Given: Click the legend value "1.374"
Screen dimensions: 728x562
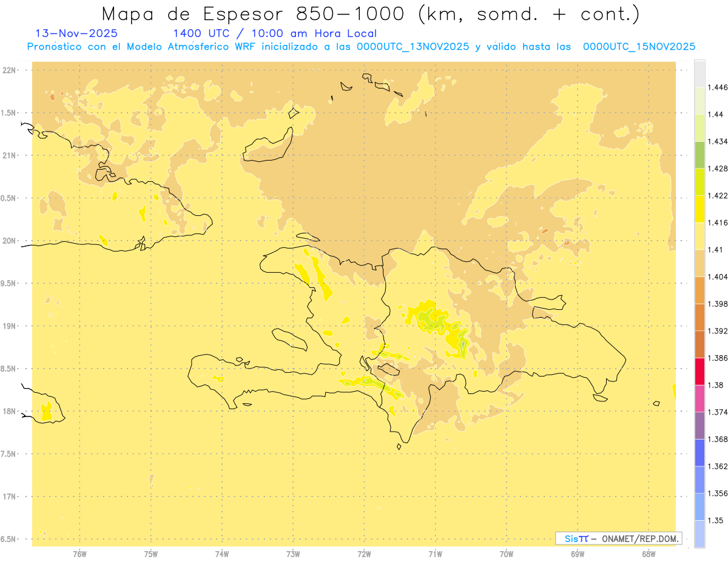Looking at the screenshot, I should [x=718, y=412].
